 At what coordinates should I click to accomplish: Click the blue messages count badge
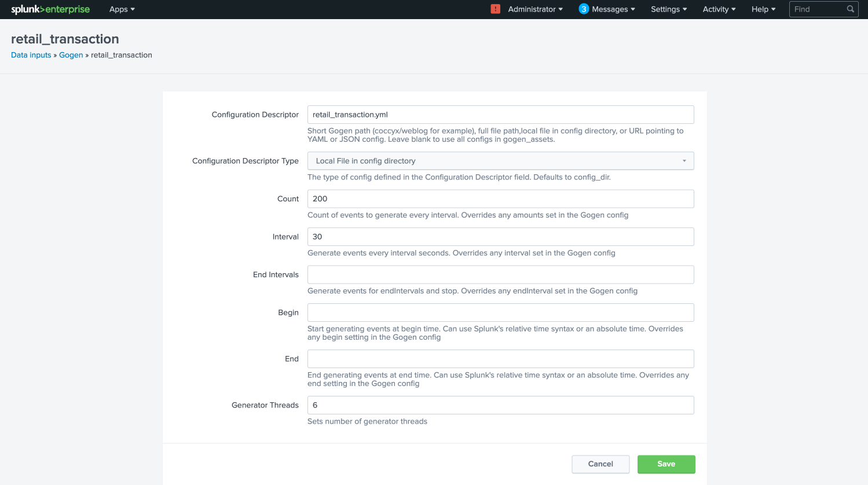584,9
